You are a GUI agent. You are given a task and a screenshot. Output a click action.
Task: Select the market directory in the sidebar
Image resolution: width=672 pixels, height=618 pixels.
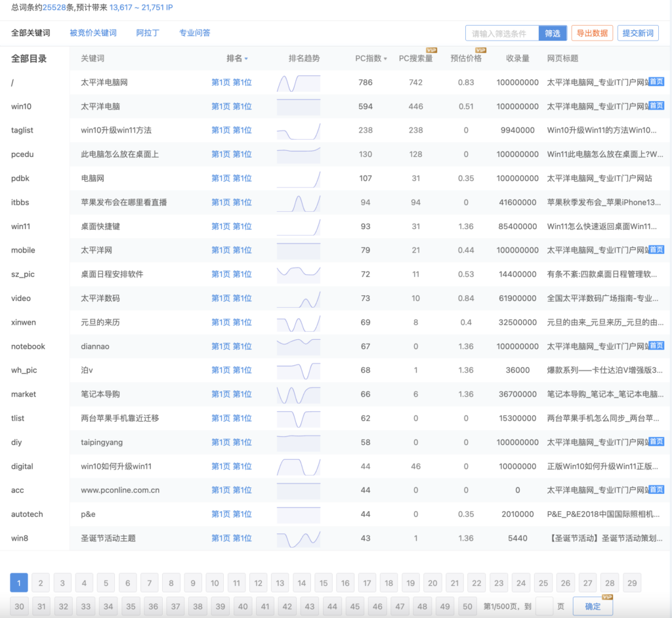(24, 394)
